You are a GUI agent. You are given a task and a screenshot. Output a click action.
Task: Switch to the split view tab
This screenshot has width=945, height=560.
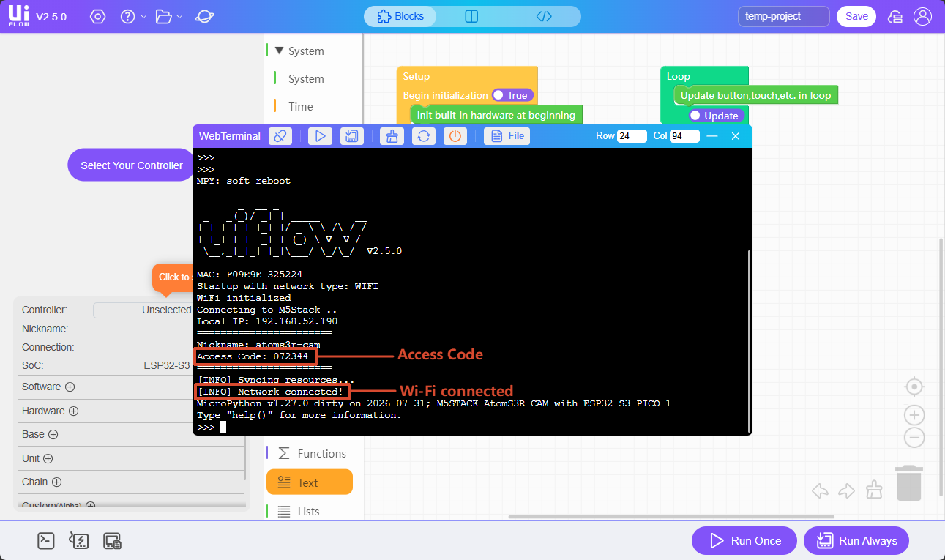pyautogui.click(x=471, y=16)
